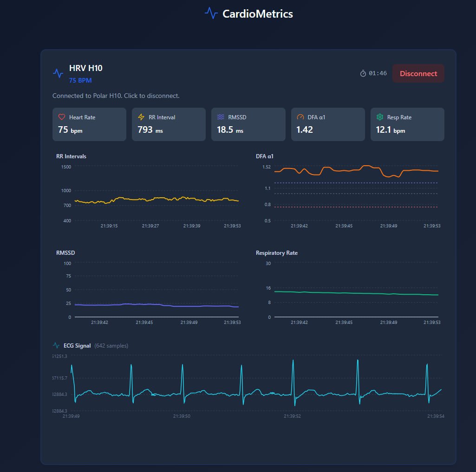Click the 21:39:15 tick on RR Intervals chart
This screenshot has width=476, height=472.
[109, 226]
